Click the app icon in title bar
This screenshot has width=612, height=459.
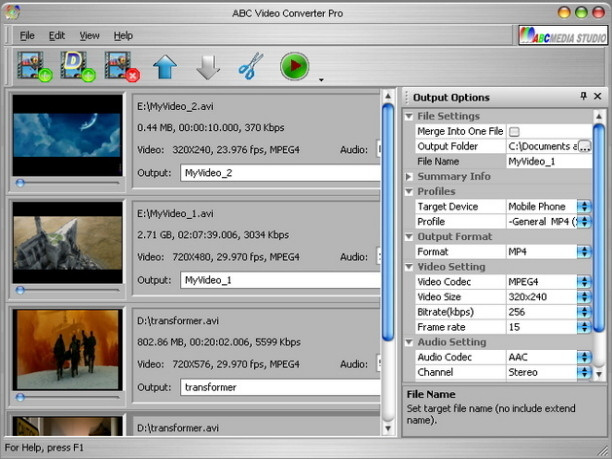point(12,12)
